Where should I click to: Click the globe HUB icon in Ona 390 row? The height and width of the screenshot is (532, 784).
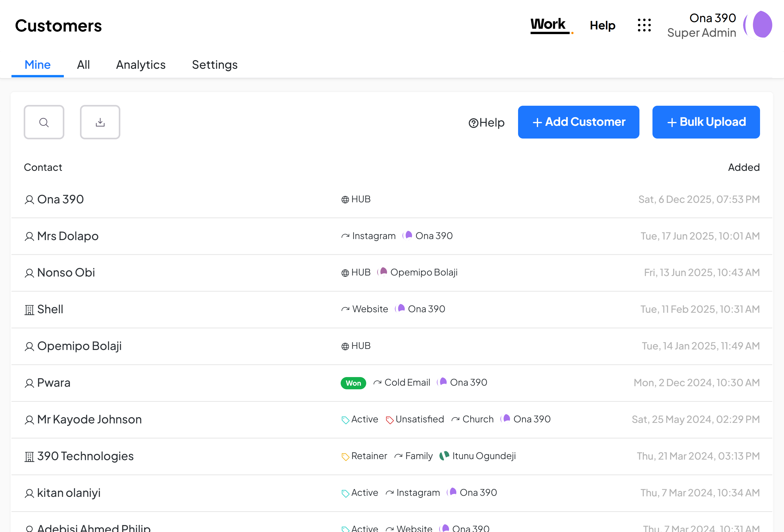pos(345,200)
